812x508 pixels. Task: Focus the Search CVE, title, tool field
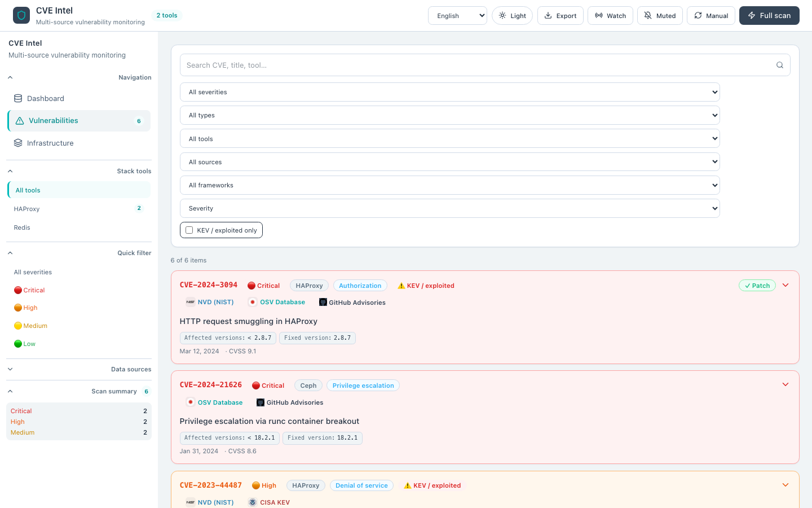485,65
